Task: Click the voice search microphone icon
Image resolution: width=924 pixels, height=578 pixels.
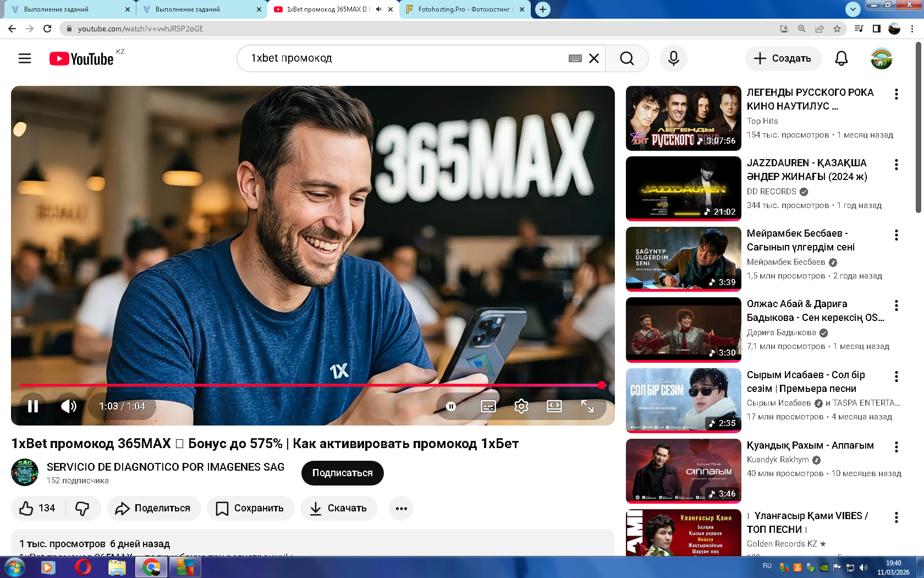Action: pyautogui.click(x=673, y=58)
